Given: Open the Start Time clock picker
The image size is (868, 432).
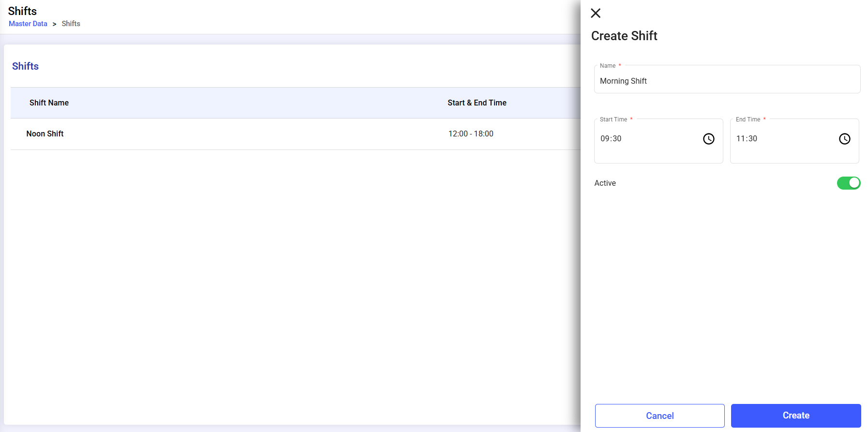Looking at the screenshot, I should click(x=708, y=139).
